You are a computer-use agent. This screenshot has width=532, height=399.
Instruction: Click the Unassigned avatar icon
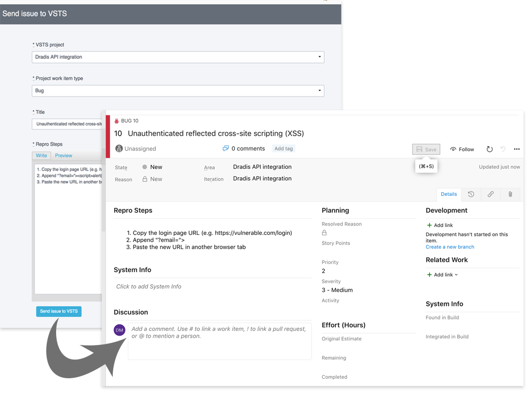tap(119, 149)
